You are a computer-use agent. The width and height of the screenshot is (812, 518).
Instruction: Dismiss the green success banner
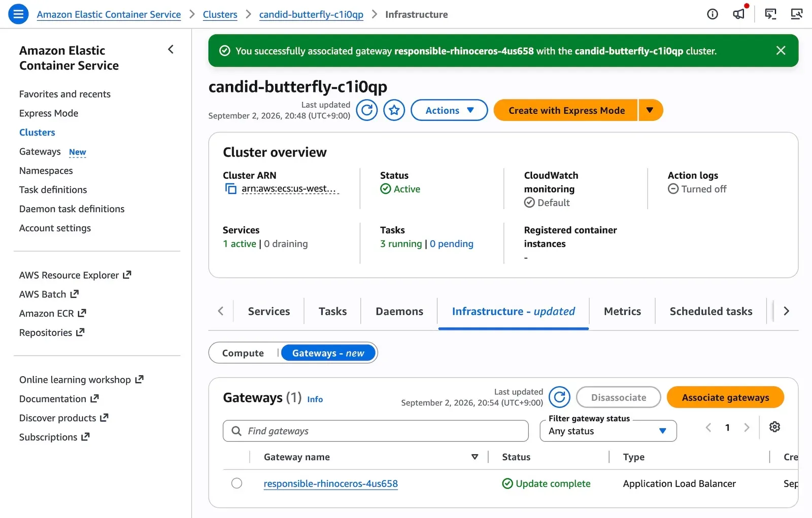781,50
